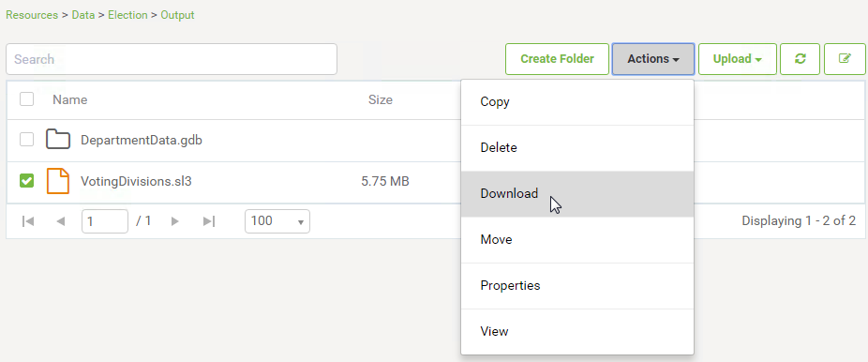The image size is (868, 362).
Task: Choose Copy from Actions menu
Action: tap(576, 102)
